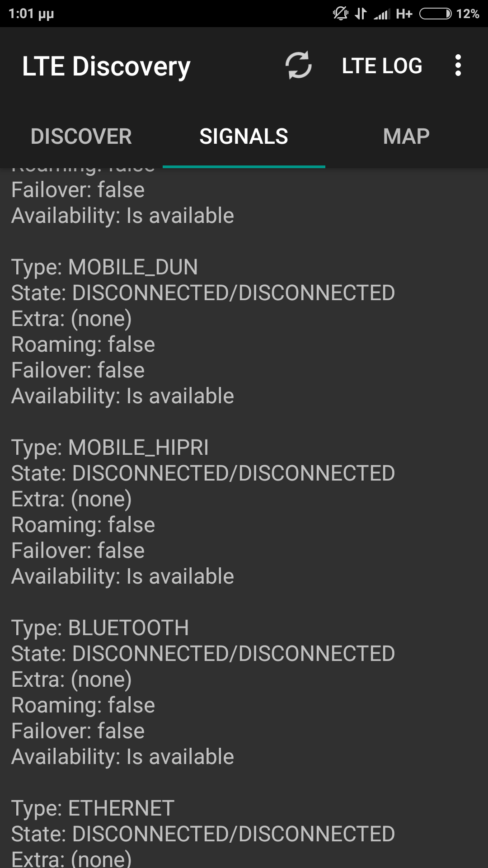Open the LTE LOG
The image size is (488, 868).
coord(382,66)
